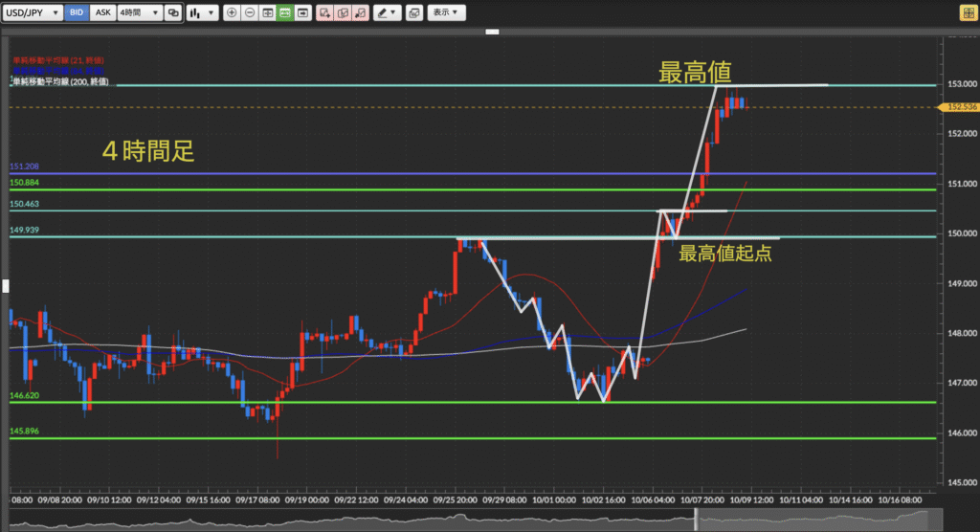This screenshot has width=980, height=532.
Task: Click the chart link icon beside timeframe
Action: click(173, 13)
